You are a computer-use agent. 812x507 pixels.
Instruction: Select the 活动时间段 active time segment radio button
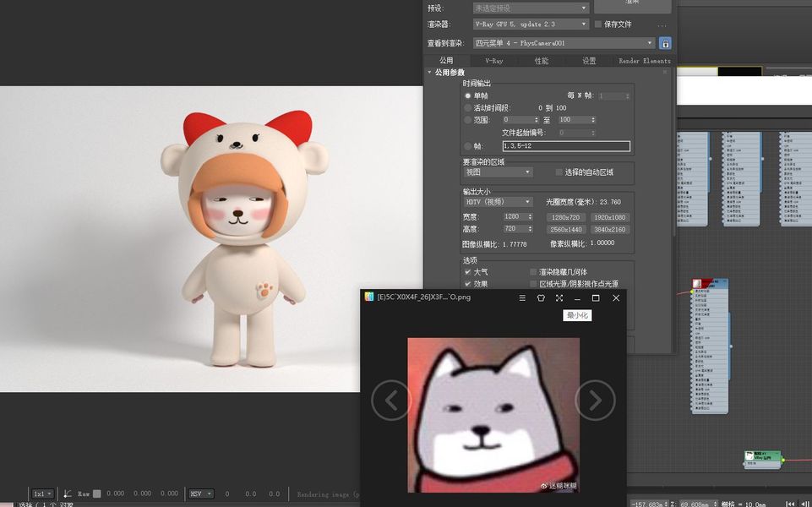(467, 107)
